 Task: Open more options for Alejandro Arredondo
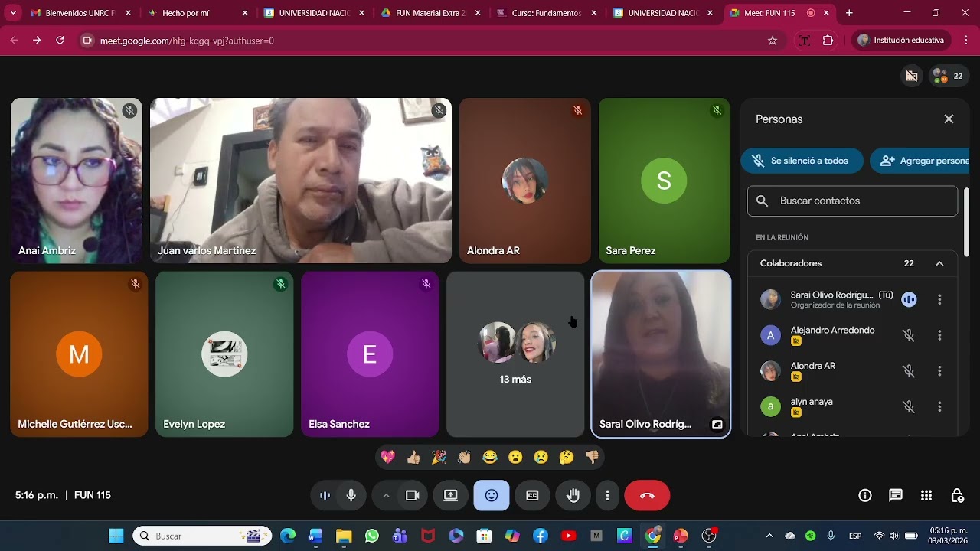pyautogui.click(x=939, y=335)
